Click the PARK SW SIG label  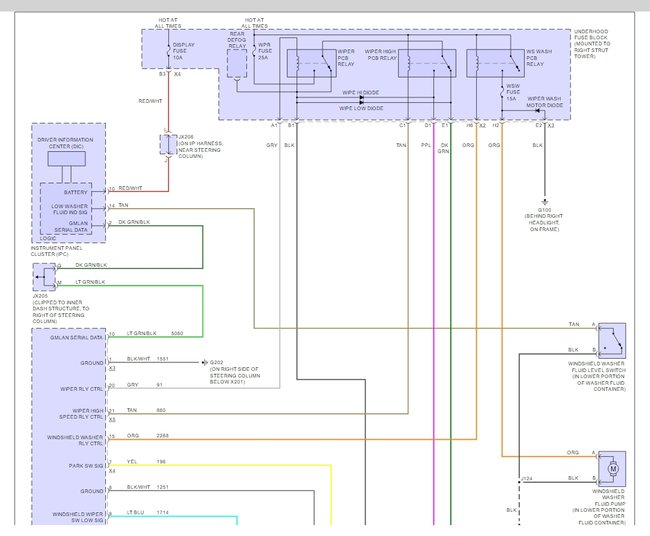(86, 466)
